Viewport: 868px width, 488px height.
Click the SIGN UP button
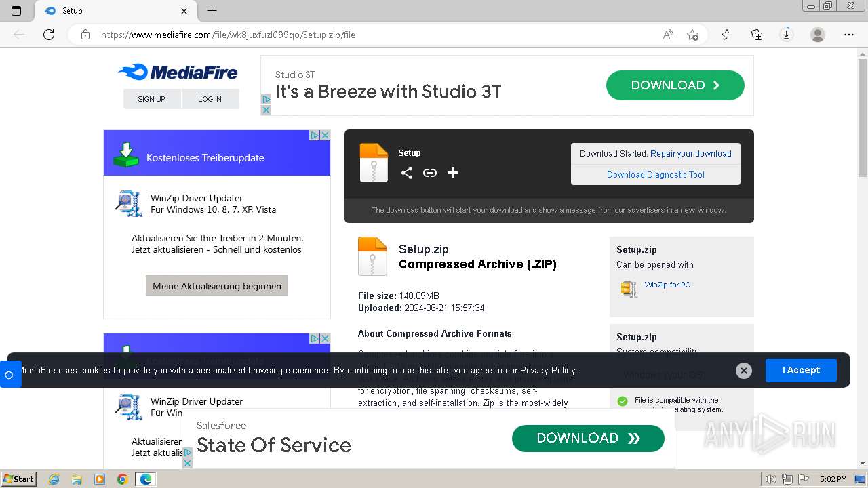151,99
